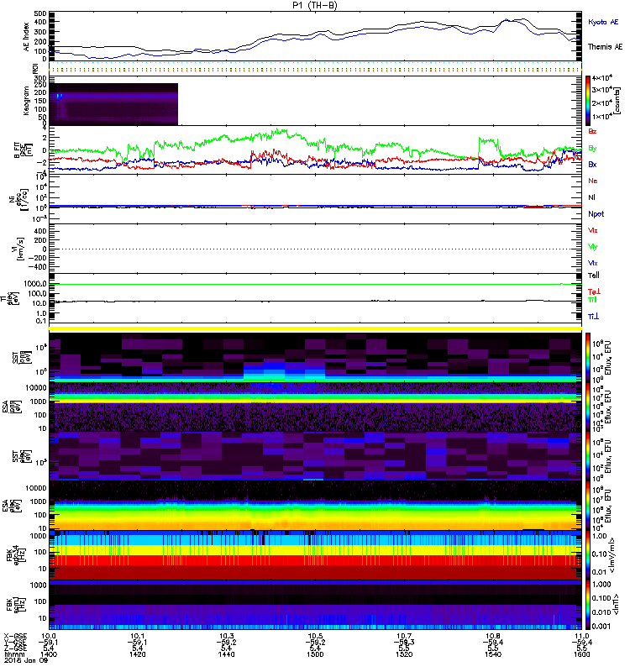Click the dotted ROI indicator strip
The image size is (630, 672).
(315, 68)
